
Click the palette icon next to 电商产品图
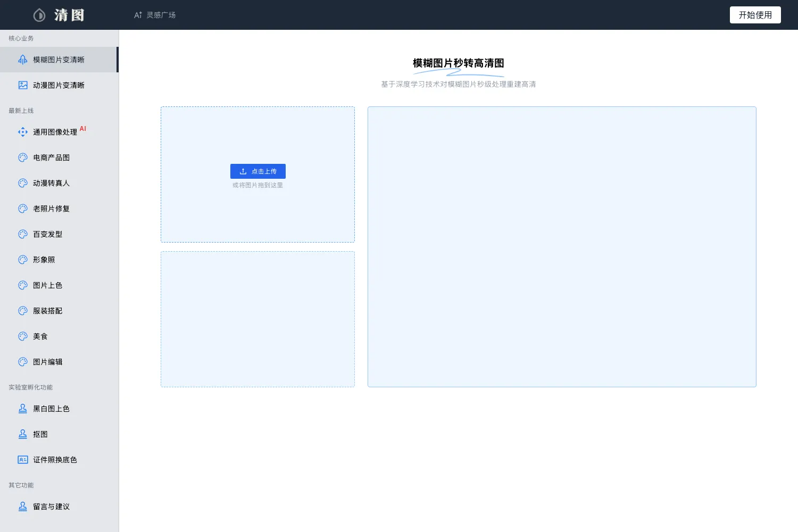(23, 157)
